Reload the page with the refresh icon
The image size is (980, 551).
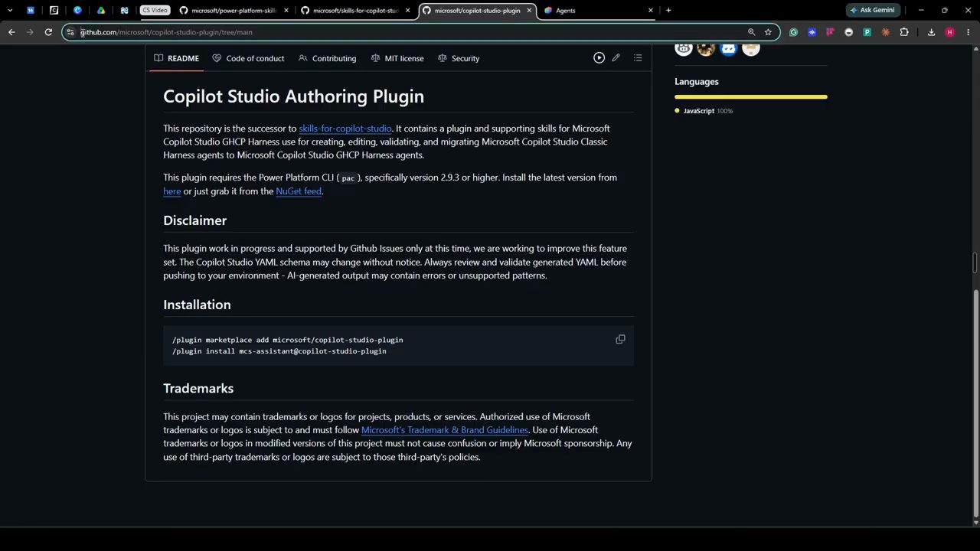click(48, 32)
